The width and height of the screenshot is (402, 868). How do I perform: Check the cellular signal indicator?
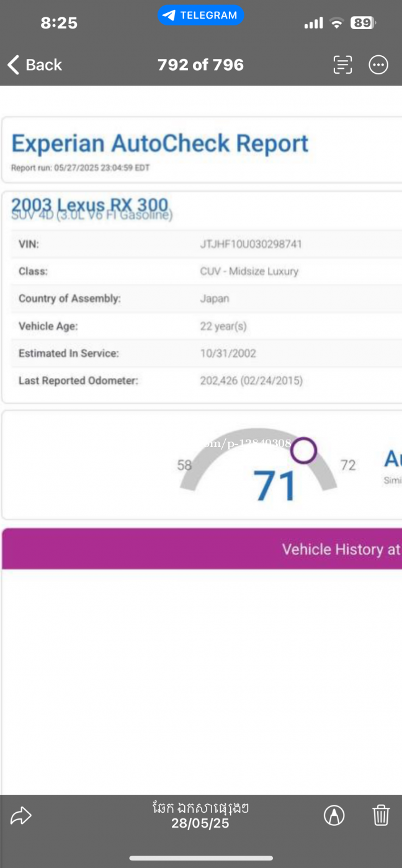click(x=313, y=24)
